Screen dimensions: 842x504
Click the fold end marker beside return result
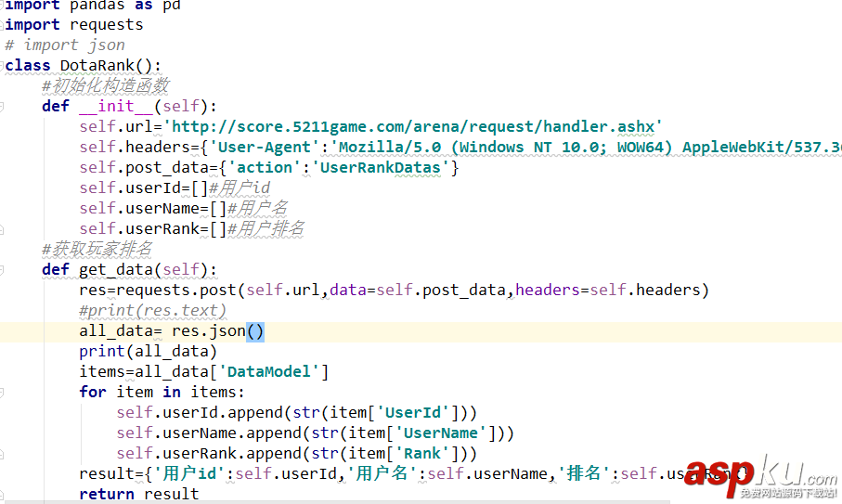[2, 495]
